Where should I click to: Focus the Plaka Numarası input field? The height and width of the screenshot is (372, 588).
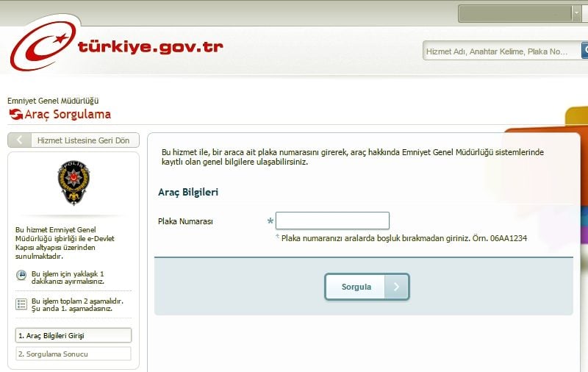[332, 221]
